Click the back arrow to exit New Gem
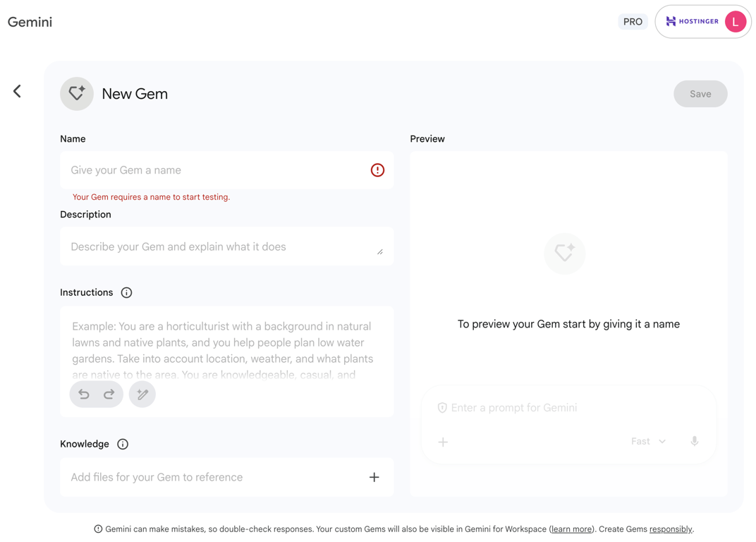Viewport: 756px width, 542px height. [16, 91]
